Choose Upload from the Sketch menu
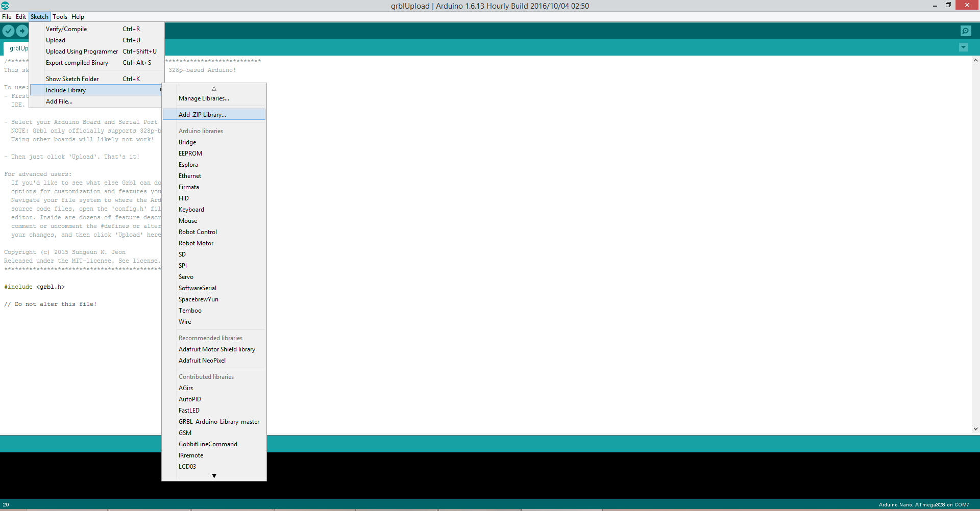Image resolution: width=980 pixels, height=511 pixels. [x=97, y=40]
